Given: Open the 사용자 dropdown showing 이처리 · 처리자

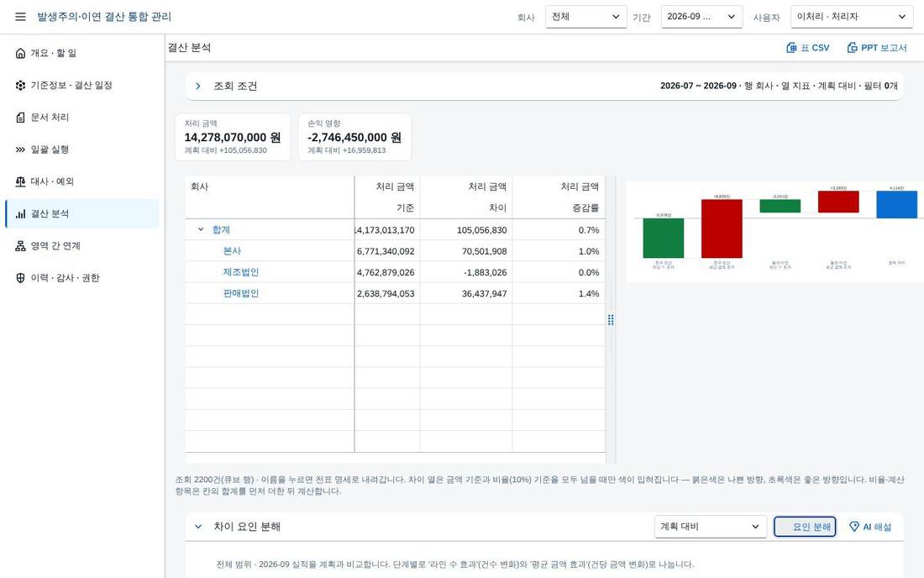Looking at the screenshot, I should pos(852,17).
